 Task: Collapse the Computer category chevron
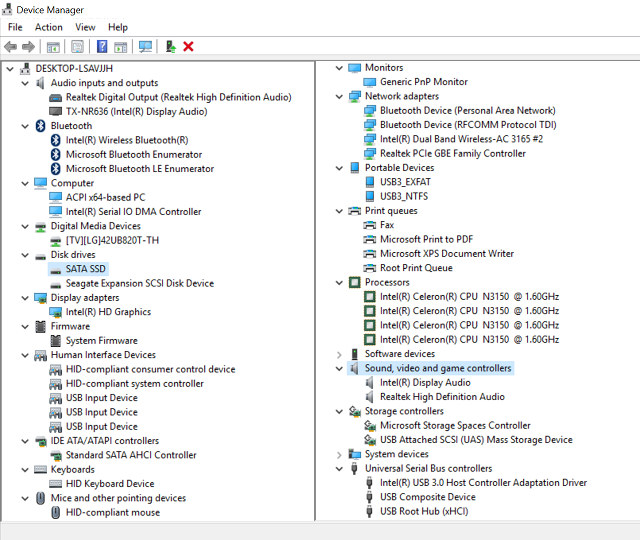[x=25, y=184]
